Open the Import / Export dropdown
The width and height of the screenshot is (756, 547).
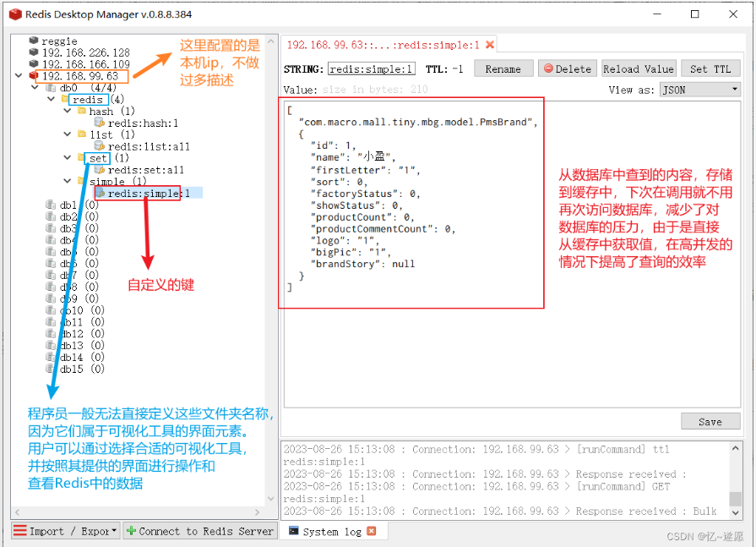tap(66, 531)
